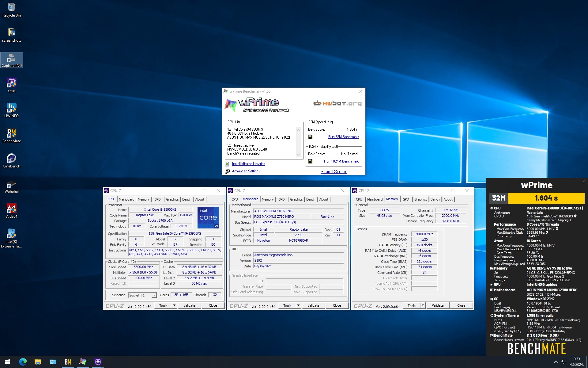This screenshot has width=588, height=368.
Task: Click the Install Missing Libraries icon
Action: [227, 164]
